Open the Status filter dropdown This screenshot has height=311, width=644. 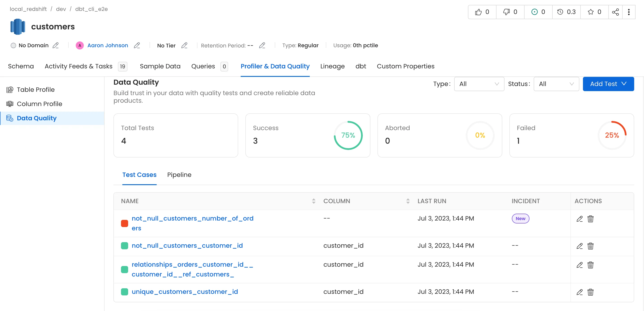[556, 84]
